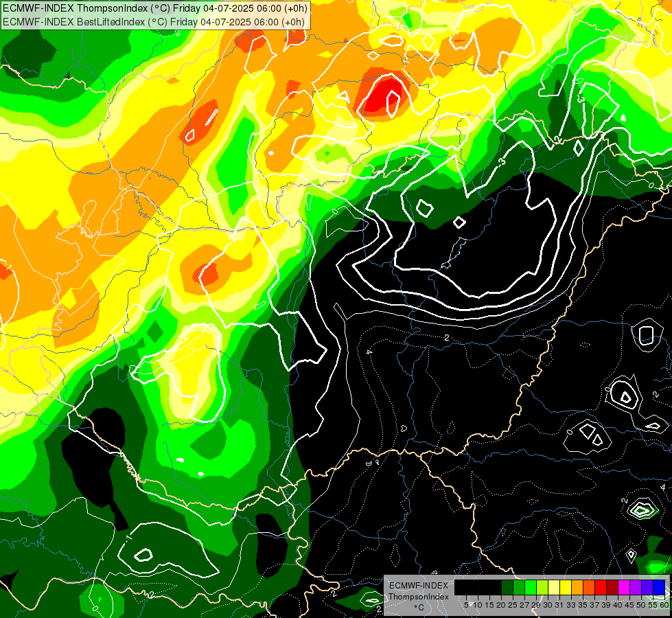Choose the yellow 31-33 legend swatch

pos(566,587)
